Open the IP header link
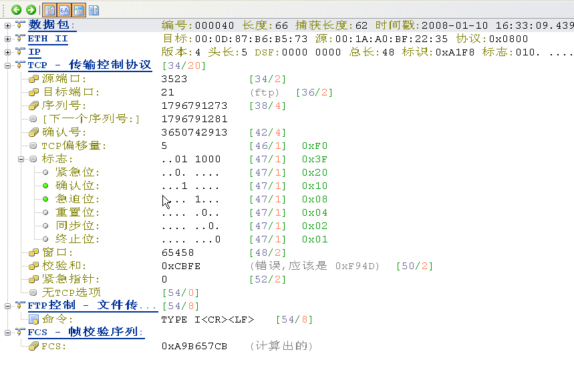The width and height of the screenshot is (574, 392). pos(34,52)
